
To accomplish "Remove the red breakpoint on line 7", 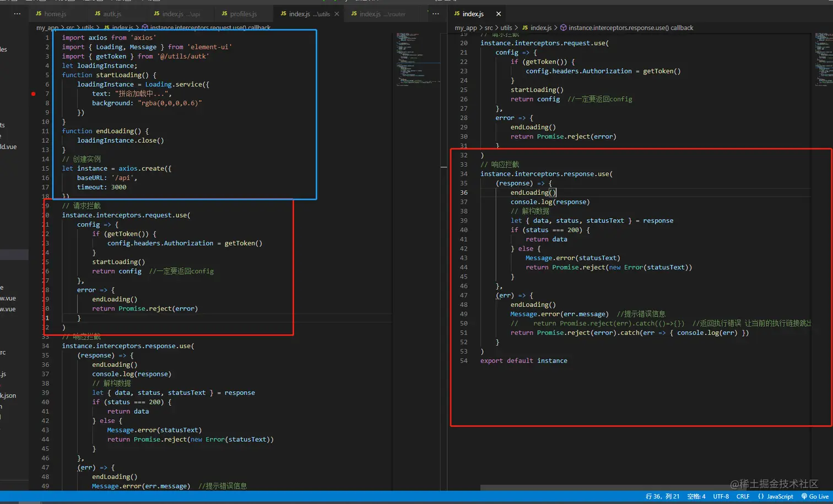I will coord(33,94).
